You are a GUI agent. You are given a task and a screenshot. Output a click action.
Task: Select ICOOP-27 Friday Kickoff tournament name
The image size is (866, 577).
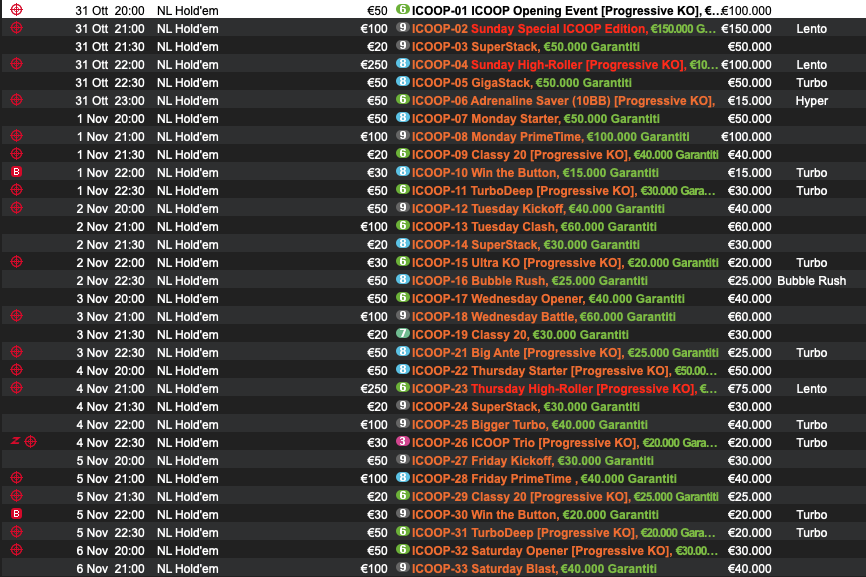click(x=533, y=460)
